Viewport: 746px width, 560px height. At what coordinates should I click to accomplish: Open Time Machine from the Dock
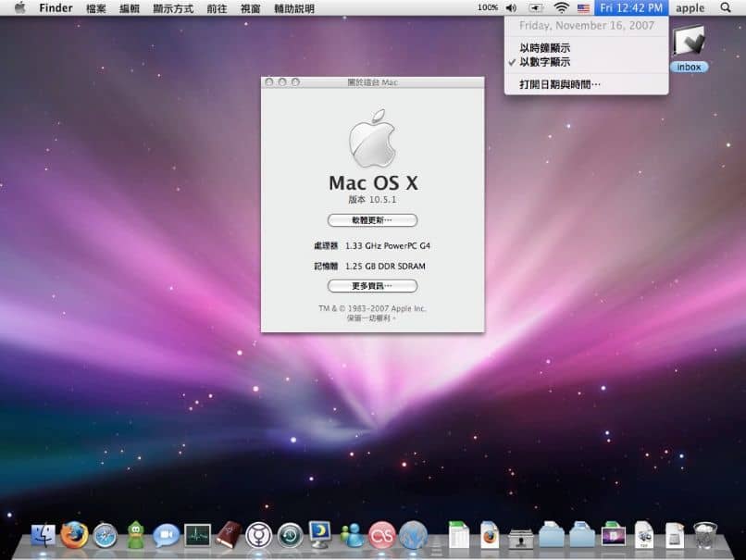(290, 536)
